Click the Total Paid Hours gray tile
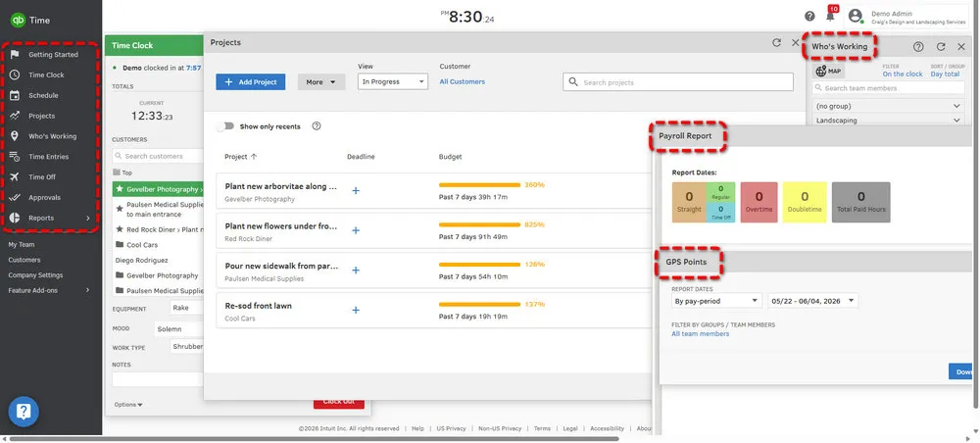The image size is (980, 443). pos(861,203)
